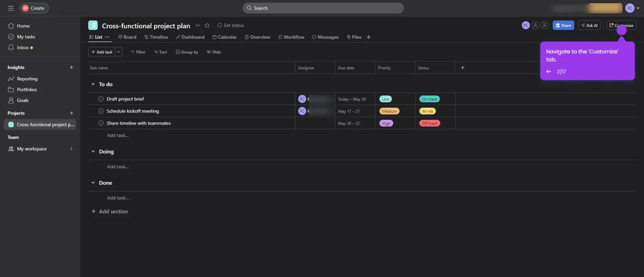This screenshot has width=644, height=277.
Task: Open the hamburger sidebar menu icon
Action: [11, 8]
